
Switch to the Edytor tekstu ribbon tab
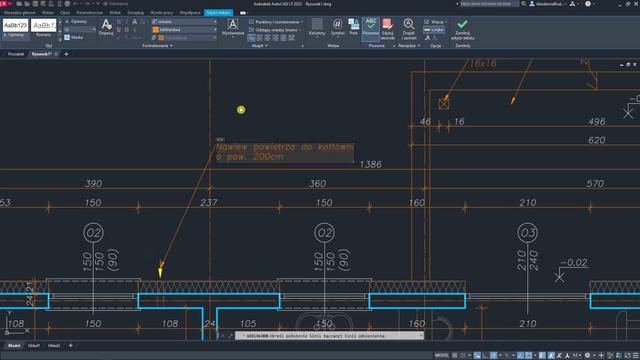218,13
